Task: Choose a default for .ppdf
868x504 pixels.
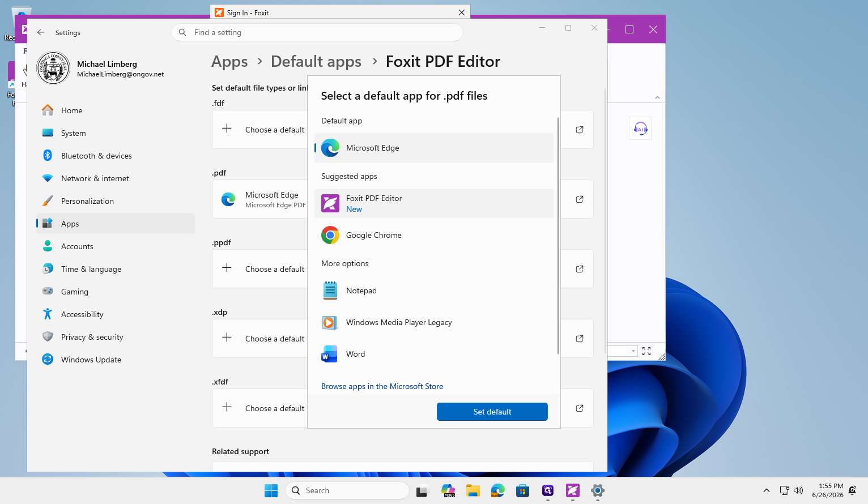Action: [x=260, y=269]
